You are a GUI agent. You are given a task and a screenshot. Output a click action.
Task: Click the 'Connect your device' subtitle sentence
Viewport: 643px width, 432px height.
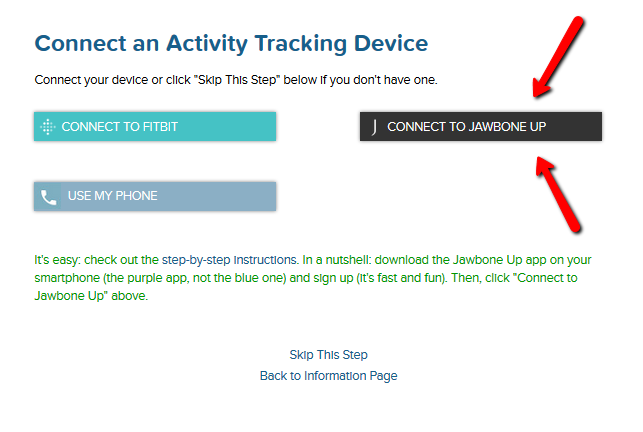[x=236, y=80]
